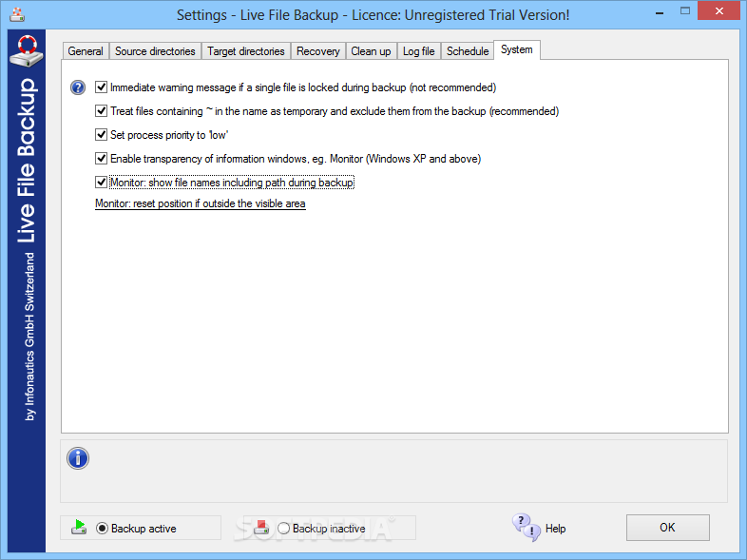Close the Settings window

point(718,11)
